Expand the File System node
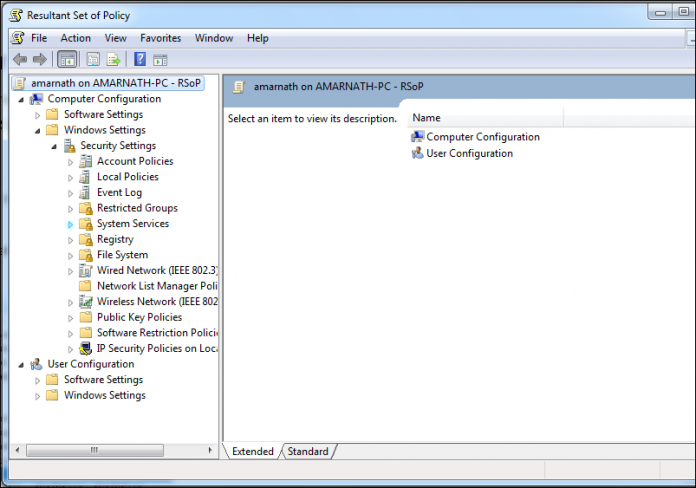 tap(70, 256)
